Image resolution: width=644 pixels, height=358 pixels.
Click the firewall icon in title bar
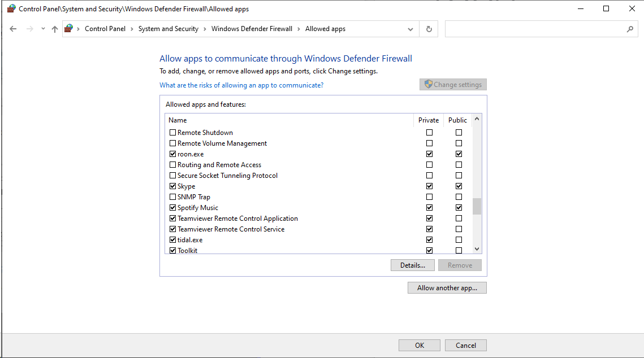pyautogui.click(x=11, y=9)
